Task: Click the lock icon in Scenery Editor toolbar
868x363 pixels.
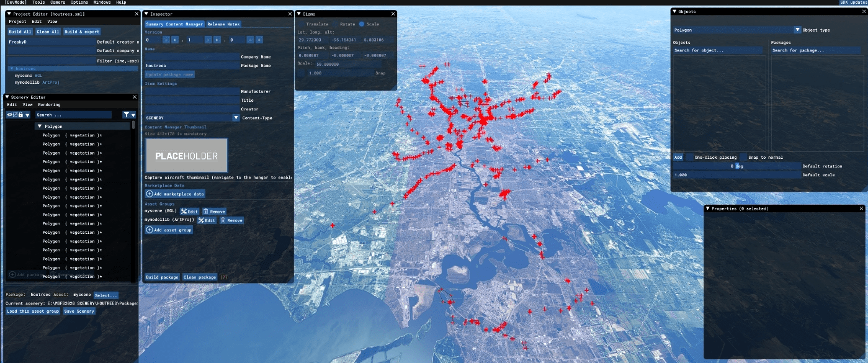Action: (x=20, y=115)
